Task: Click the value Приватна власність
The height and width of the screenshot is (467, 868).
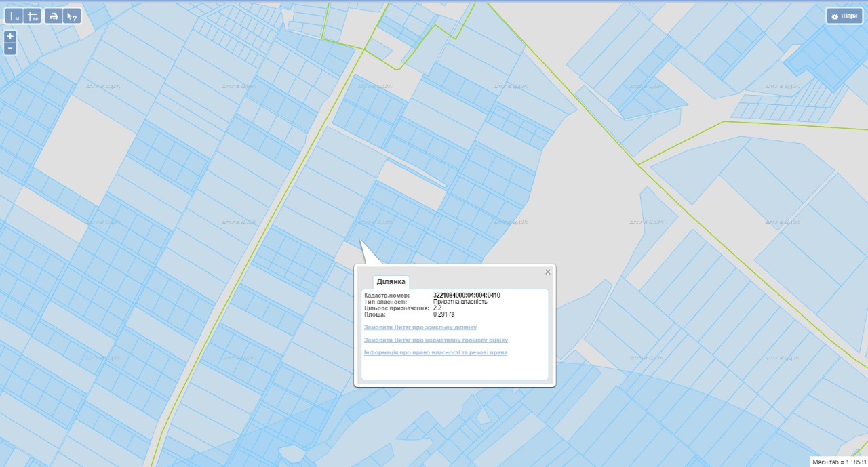Action: (460, 302)
